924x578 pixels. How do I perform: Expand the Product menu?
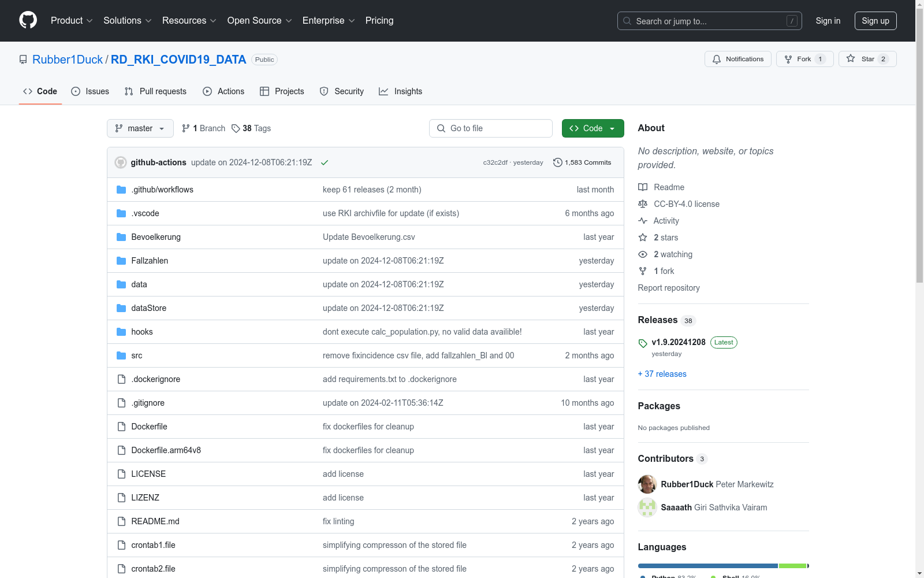[x=72, y=21]
